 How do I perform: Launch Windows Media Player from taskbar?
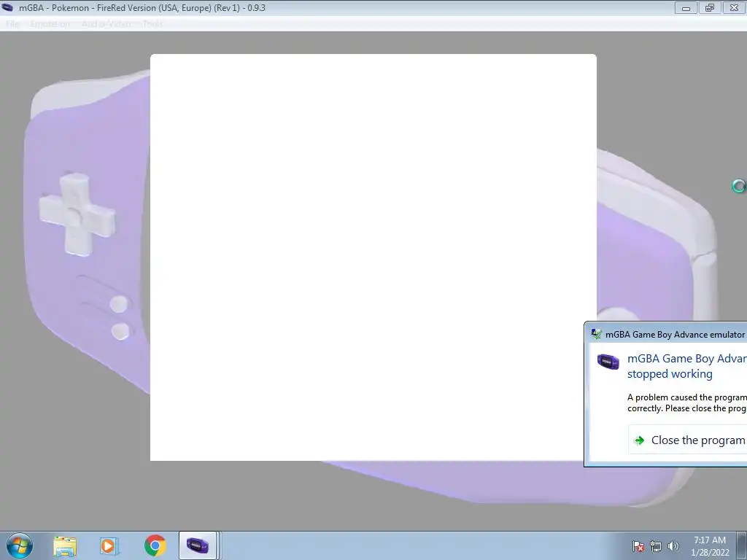[x=109, y=545]
